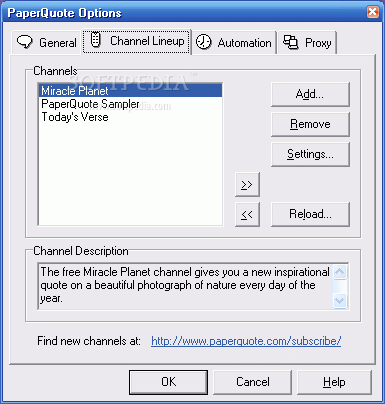
Task: Close the PaperQuote Options window
Action: pos(373,12)
